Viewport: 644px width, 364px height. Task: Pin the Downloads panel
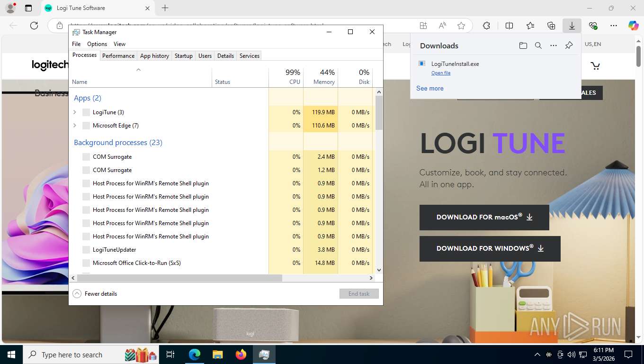(569, 45)
